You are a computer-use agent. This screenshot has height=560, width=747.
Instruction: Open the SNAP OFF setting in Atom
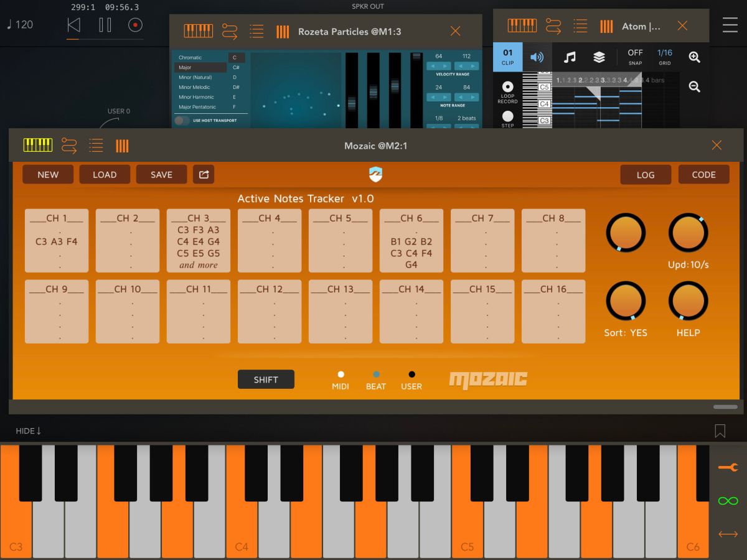(635, 57)
